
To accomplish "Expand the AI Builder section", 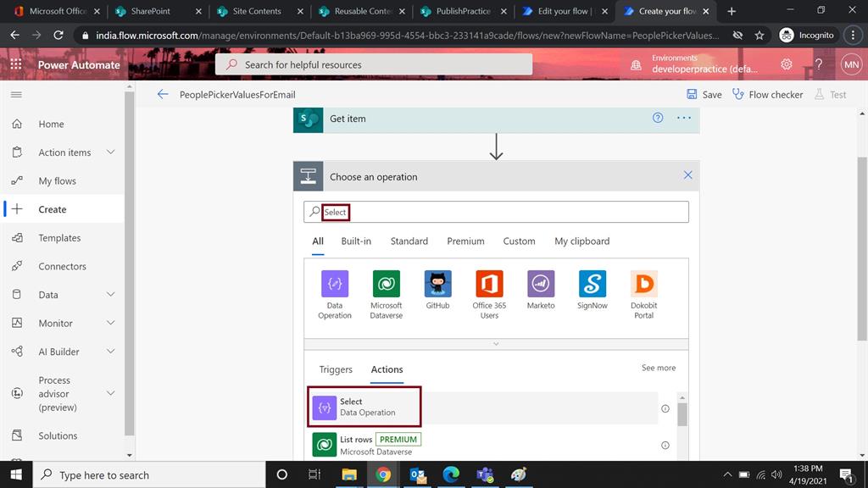I will (111, 352).
